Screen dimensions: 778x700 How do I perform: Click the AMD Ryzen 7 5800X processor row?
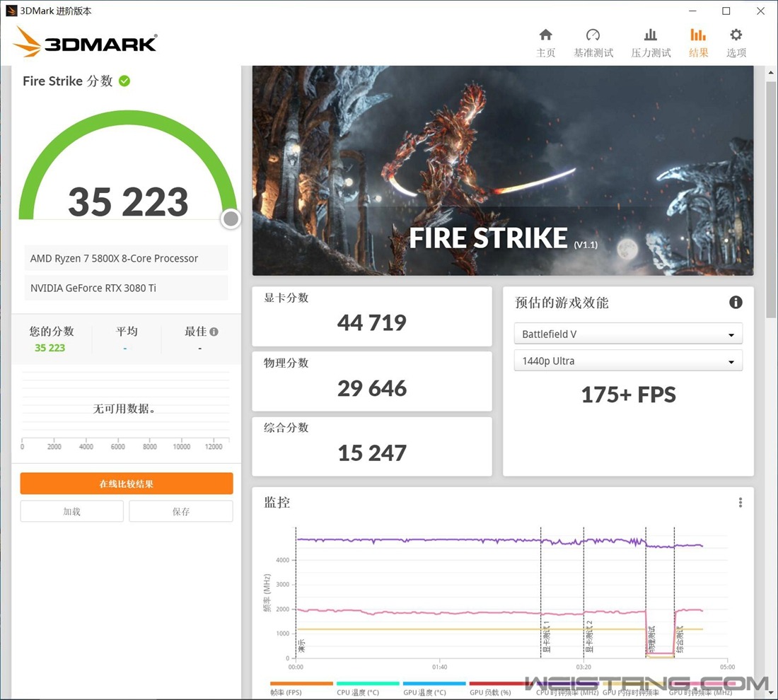coord(126,258)
